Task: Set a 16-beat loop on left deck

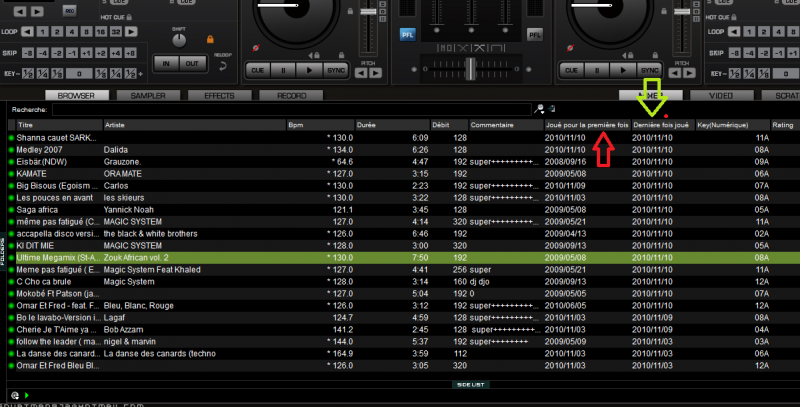Action: (101, 32)
